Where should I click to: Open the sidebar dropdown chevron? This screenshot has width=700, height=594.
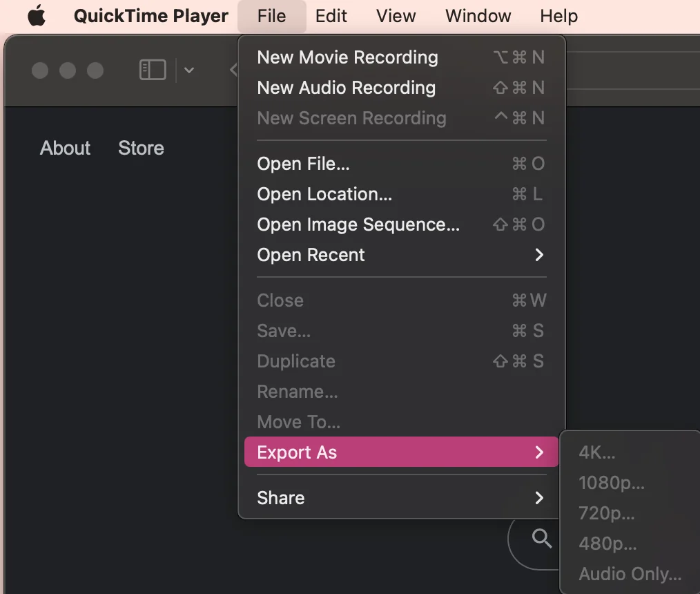[x=189, y=70]
